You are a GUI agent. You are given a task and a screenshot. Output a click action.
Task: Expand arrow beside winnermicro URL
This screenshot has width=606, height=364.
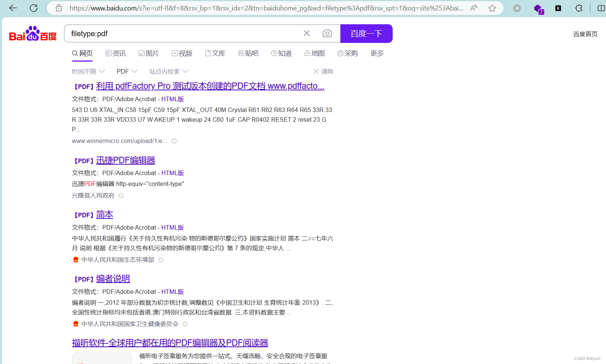pyautogui.click(x=174, y=141)
